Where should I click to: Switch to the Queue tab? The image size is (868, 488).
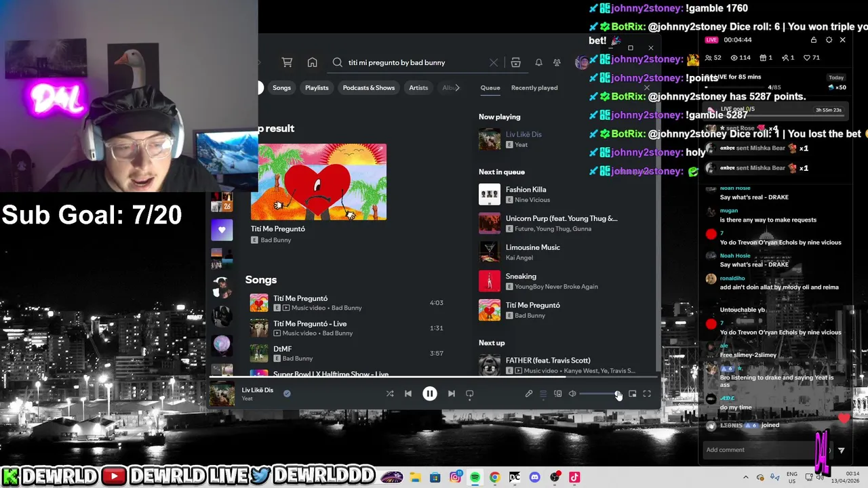click(x=490, y=87)
